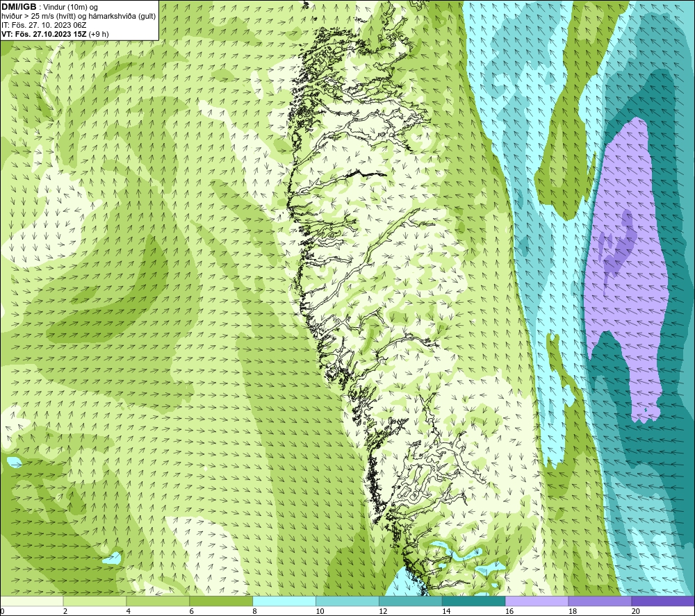695x616 pixels.
Task: Click the legend scale label "8"
Action: [x=255, y=612]
